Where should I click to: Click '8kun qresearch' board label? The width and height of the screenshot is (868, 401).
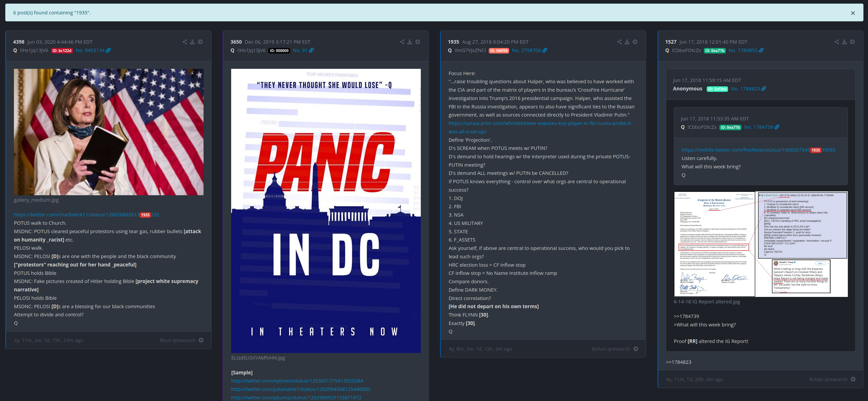[178, 340]
